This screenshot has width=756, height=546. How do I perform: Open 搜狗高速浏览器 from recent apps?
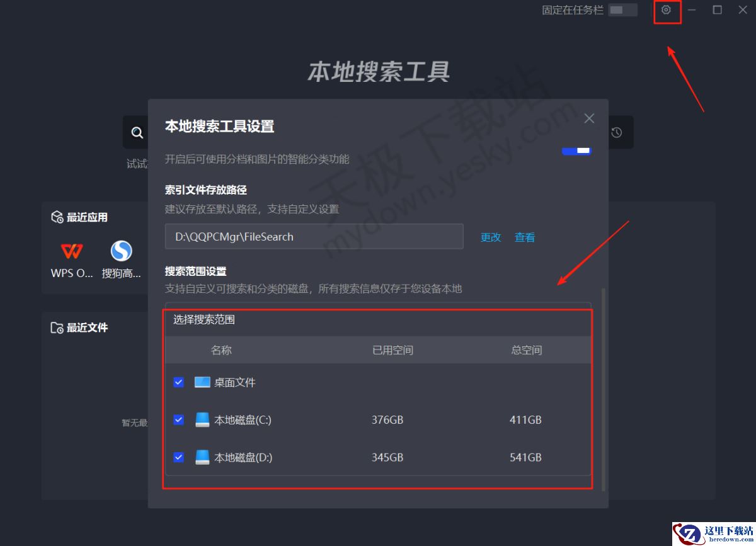(120, 252)
